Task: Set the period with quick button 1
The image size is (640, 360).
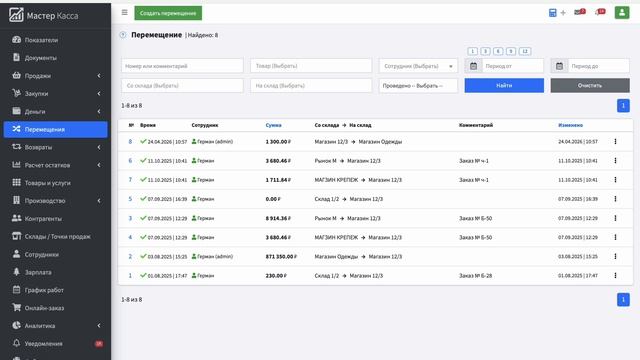Action: tap(473, 51)
